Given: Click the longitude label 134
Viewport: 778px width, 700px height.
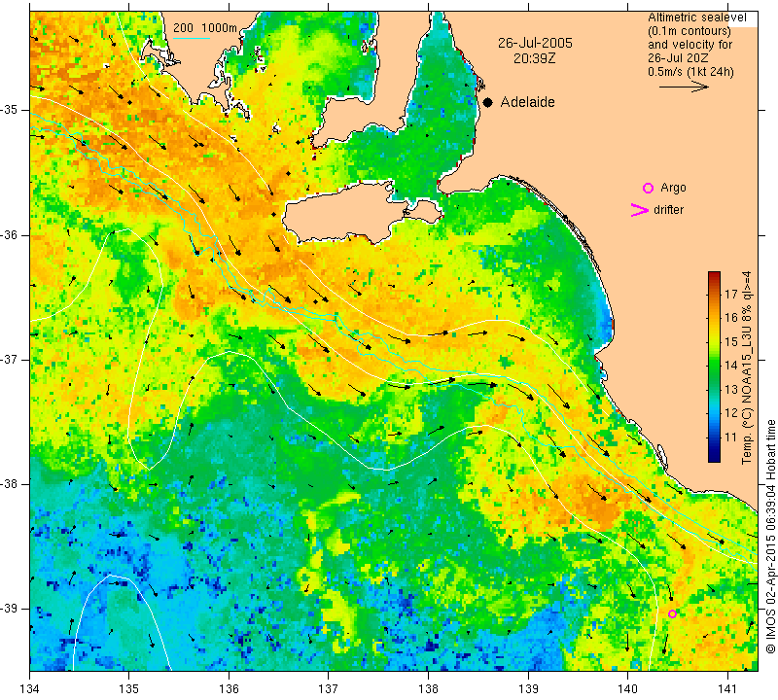Looking at the screenshot, I should click(x=30, y=689).
